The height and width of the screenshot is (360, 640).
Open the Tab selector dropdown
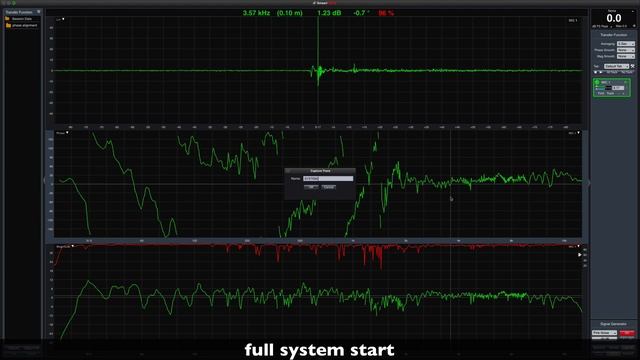pos(616,66)
